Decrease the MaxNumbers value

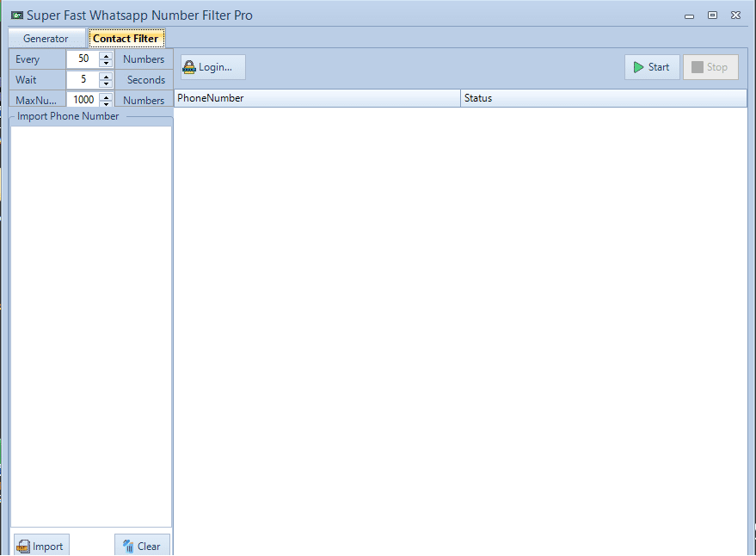click(106, 103)
